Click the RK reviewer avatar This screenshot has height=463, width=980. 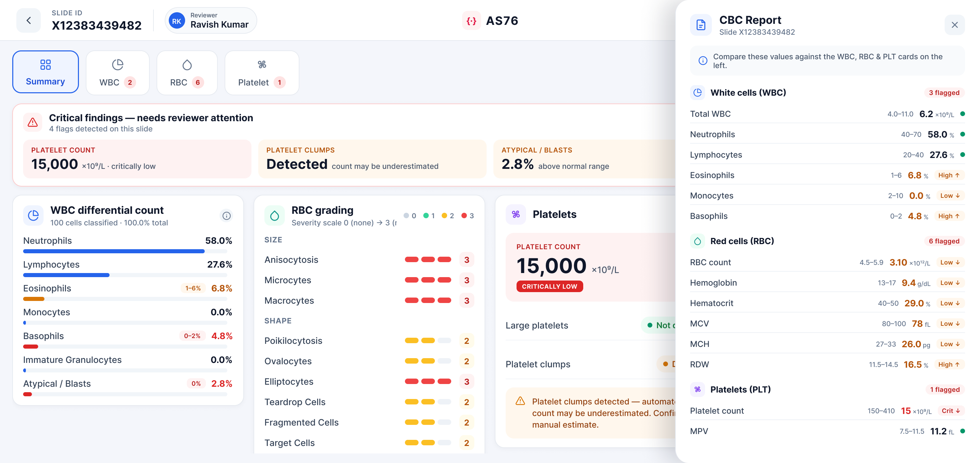(x=177, y=20)
